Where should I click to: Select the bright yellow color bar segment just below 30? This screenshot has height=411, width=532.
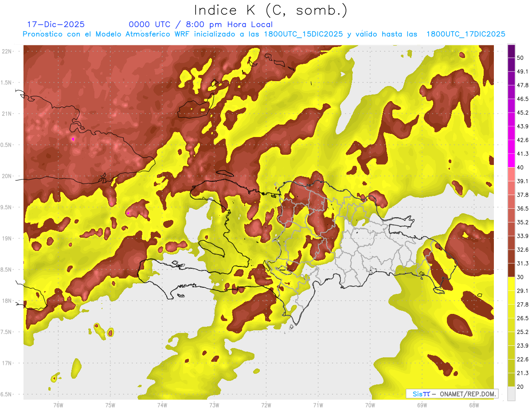coord(511,284)
